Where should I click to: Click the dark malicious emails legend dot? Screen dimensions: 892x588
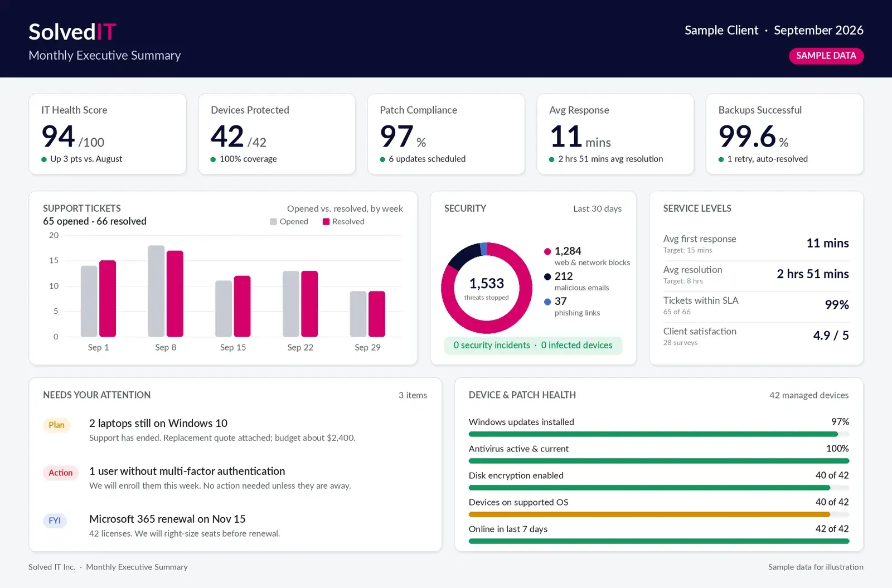point(547,276)
